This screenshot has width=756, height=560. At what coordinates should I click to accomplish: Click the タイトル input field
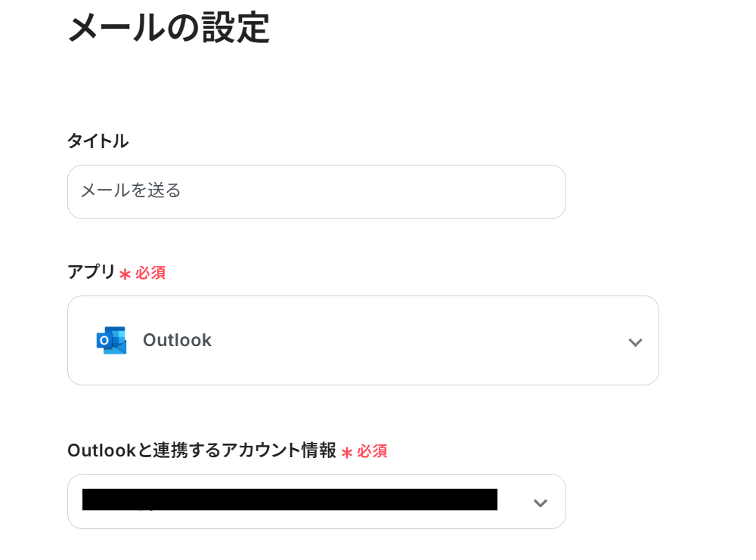[x=316, y=192]
